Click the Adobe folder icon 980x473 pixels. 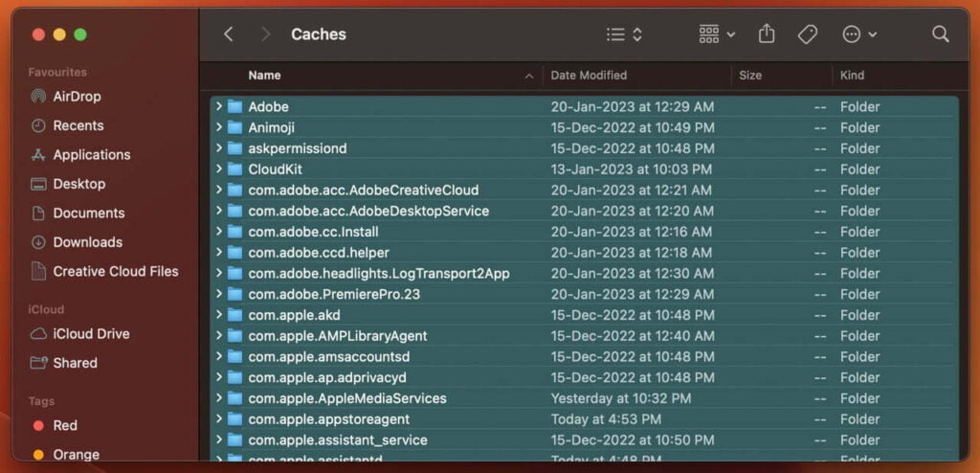(235, 106)
